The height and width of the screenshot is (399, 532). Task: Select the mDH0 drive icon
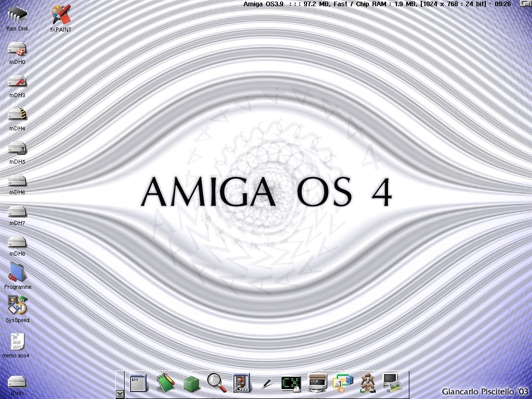tap(17, 50)
